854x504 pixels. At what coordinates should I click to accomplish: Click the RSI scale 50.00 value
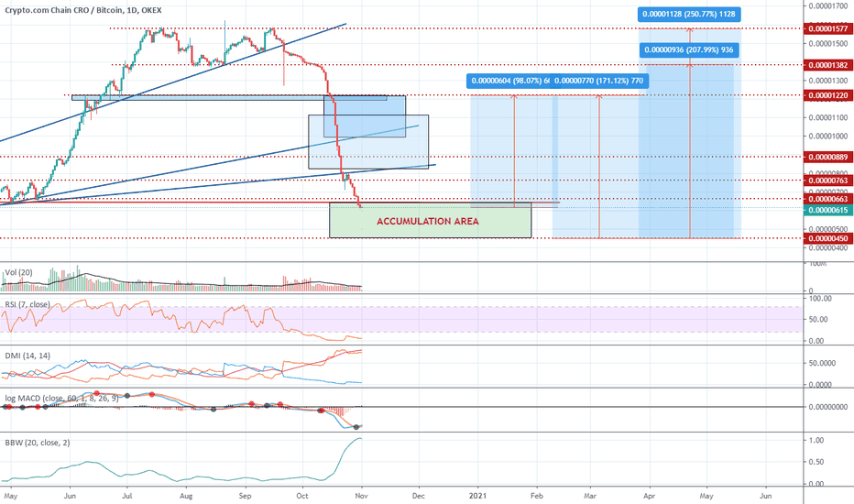tap(820, 320)
